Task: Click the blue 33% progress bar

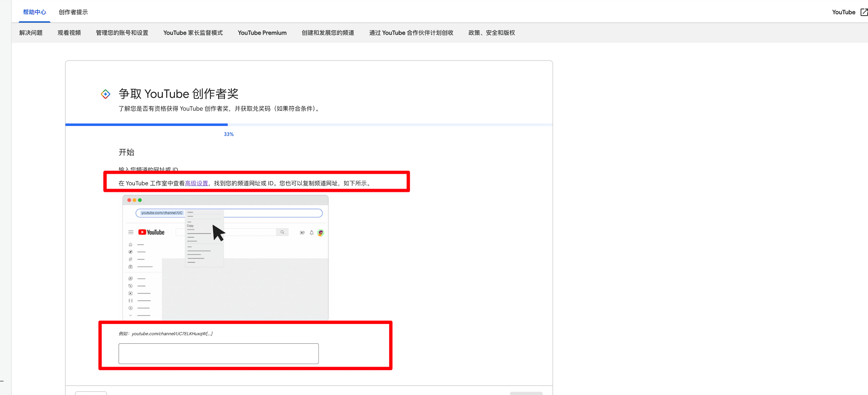Action: coord(147,125)
